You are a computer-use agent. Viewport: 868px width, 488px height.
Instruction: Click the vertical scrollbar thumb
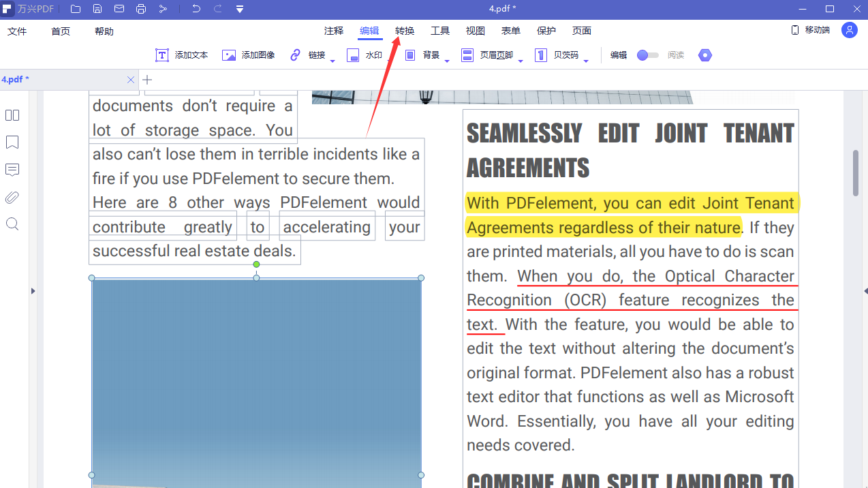[x=856, y=173]
